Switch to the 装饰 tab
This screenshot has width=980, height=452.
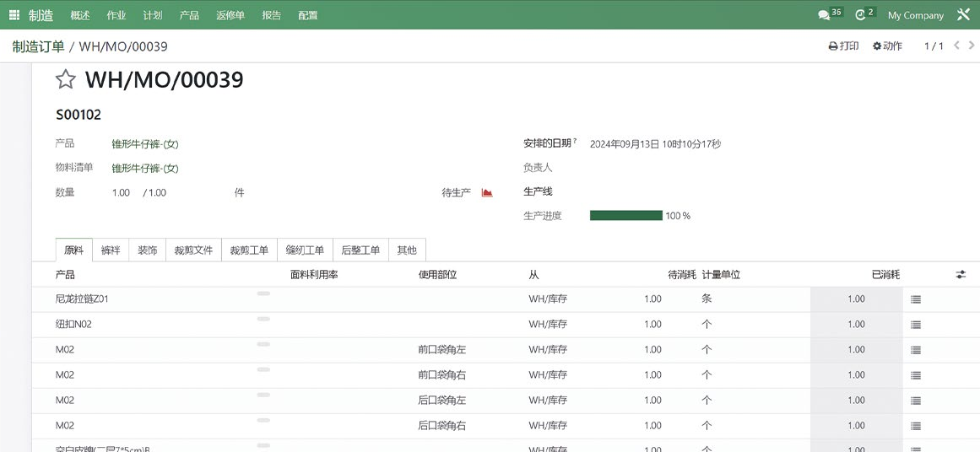click(x=148, y=250)
